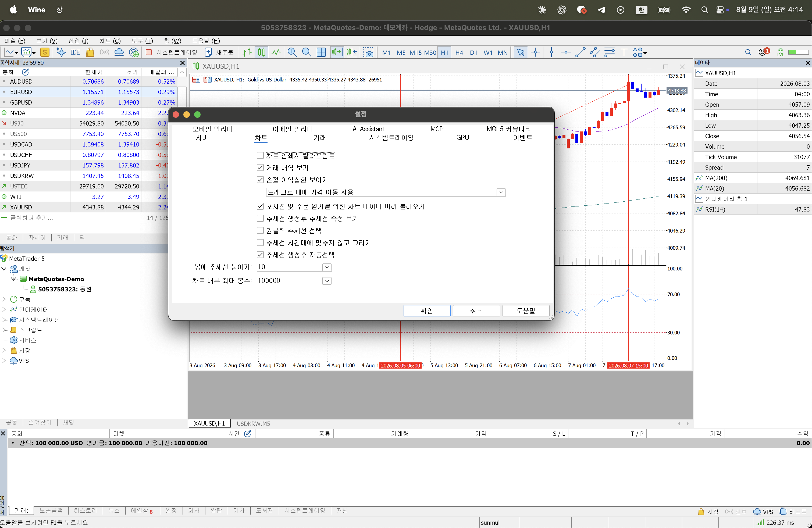Select the trendline drawing tool
This screenshot has width=812, height=528.
click(x=580, y=52)
